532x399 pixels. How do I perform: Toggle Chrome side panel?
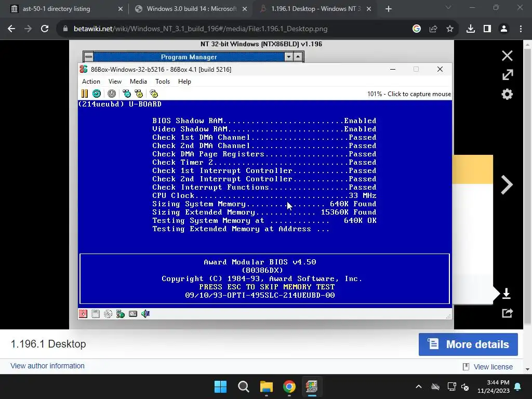point(487,29)
